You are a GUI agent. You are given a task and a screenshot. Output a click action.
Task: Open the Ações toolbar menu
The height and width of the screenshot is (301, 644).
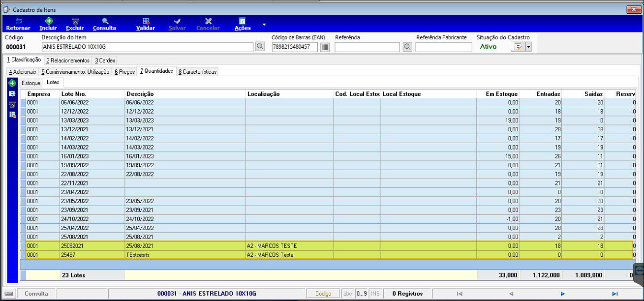(243, 24)
